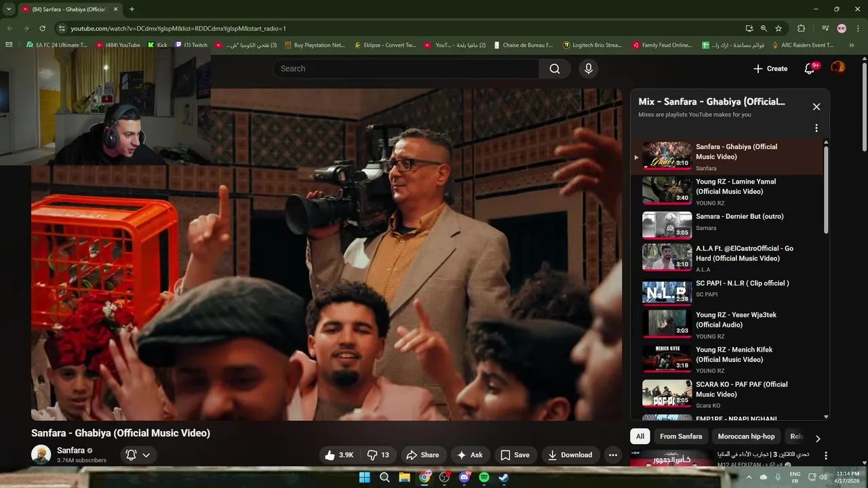Select the current Sanfara - Ghabiya playlist item
This screenshot has height=488, width=868.
coord(726,157)
